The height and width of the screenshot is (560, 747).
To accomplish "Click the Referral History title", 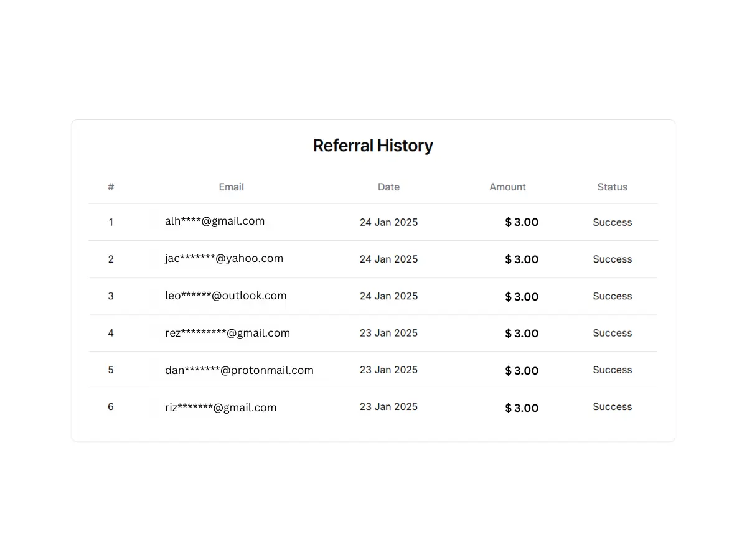I will 373,145.
